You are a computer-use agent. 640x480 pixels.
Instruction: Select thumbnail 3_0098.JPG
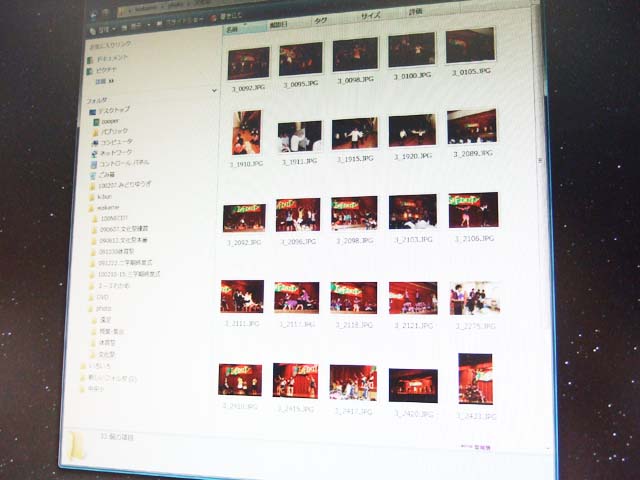(355, 55)
